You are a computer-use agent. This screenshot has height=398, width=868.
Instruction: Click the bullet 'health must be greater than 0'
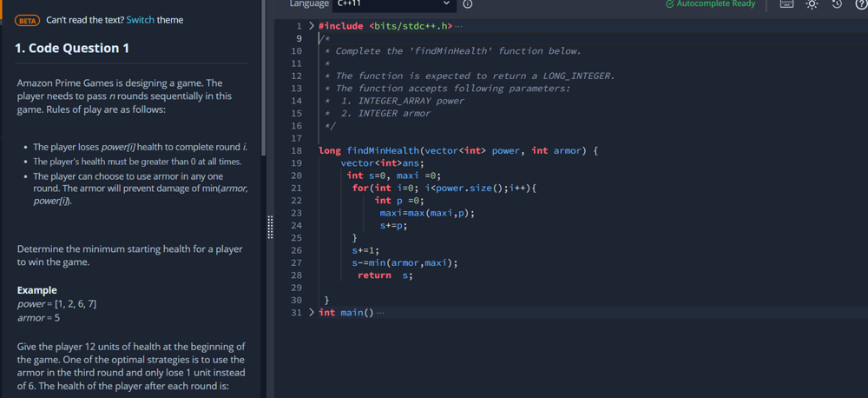tap(137, 162)
